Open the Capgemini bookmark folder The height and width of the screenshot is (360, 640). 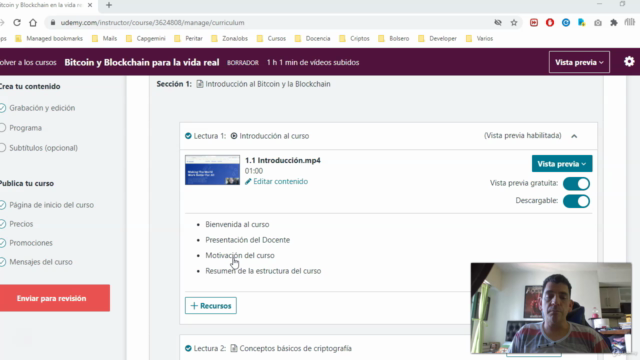pos(146,38)
